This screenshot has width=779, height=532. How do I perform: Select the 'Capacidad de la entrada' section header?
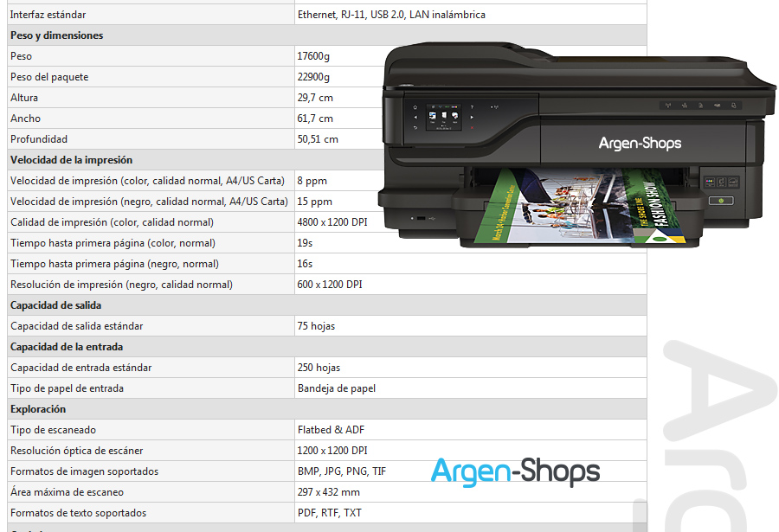pyautogui.click(x=67, y=347)
